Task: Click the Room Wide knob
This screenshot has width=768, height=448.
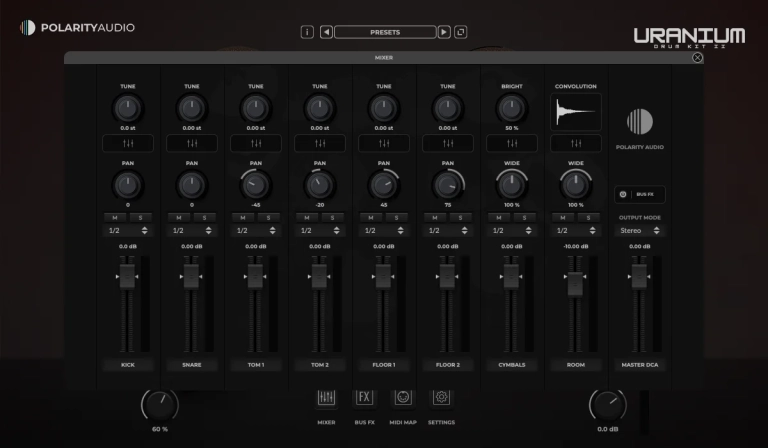Action: point(576,185)
